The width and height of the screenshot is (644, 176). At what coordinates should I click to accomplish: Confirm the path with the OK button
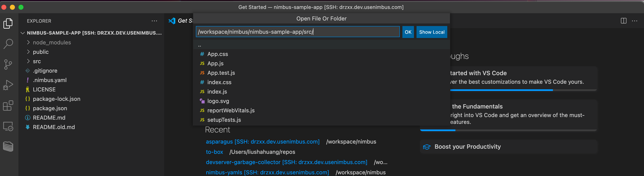pyautogui.click(x=408, y=32)
